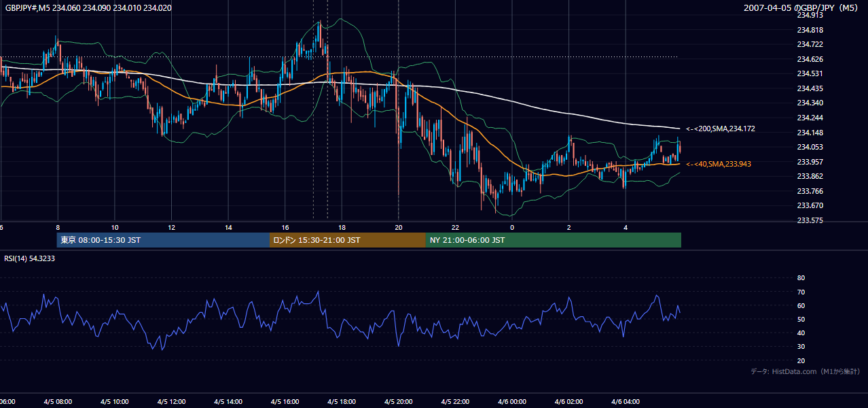
Task: Click price axis label 234.722
Action: [810, 44]
